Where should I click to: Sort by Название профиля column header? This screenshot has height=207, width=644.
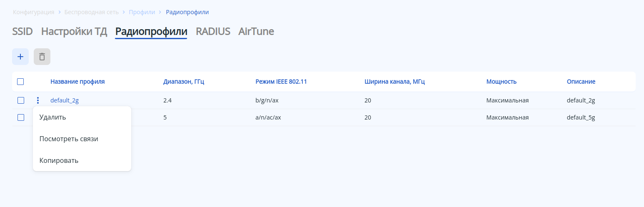pyautogui.click(x=77, y=82)
